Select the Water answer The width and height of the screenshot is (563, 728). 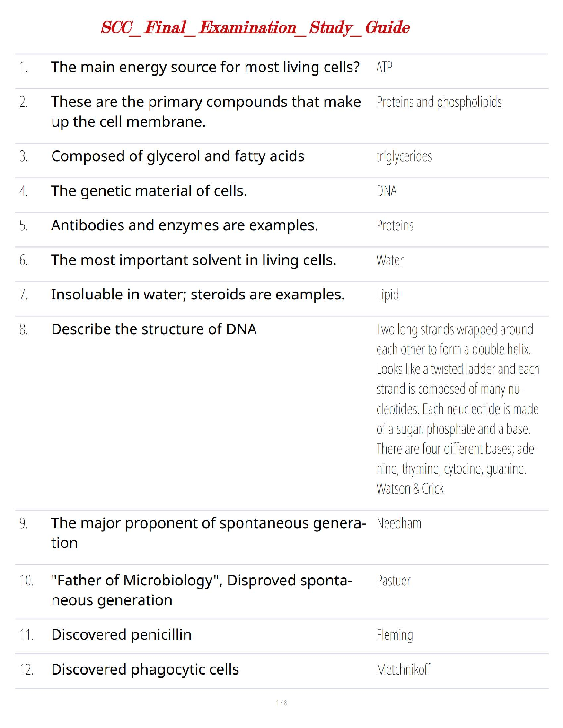coord(390,260)
